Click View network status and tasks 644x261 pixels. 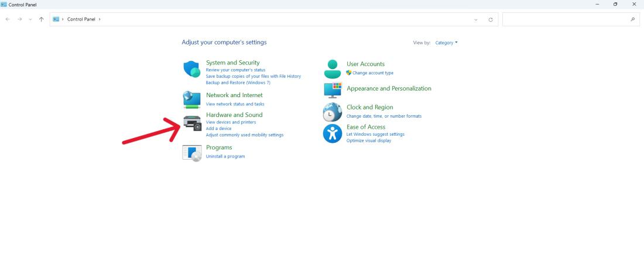(x=235, y=104)
